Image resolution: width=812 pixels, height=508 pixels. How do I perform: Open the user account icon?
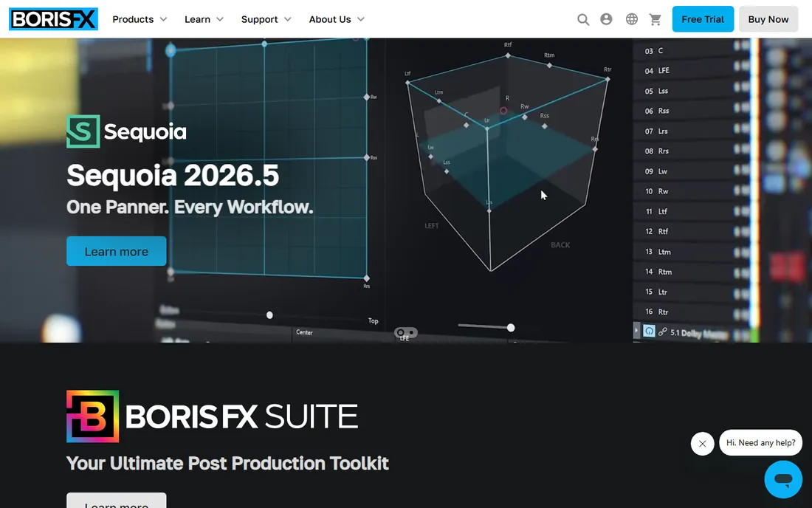(x=606, y=19)
